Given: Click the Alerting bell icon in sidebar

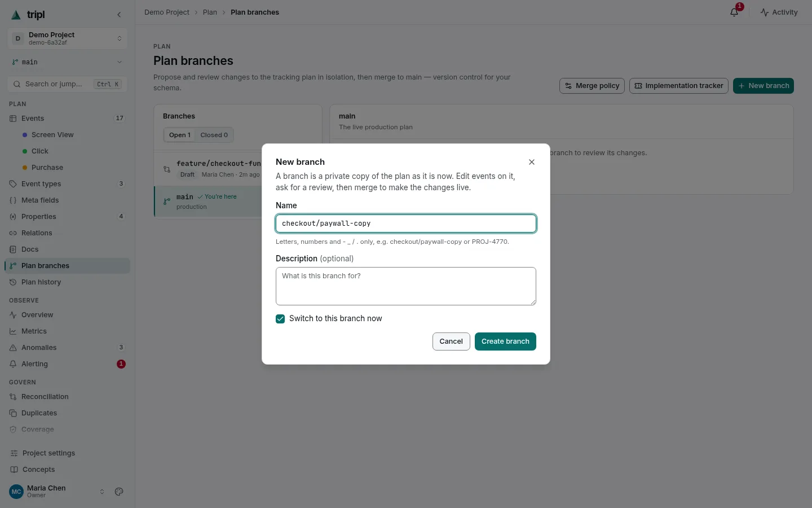Looking at the screenshot, I should (13, 364).
